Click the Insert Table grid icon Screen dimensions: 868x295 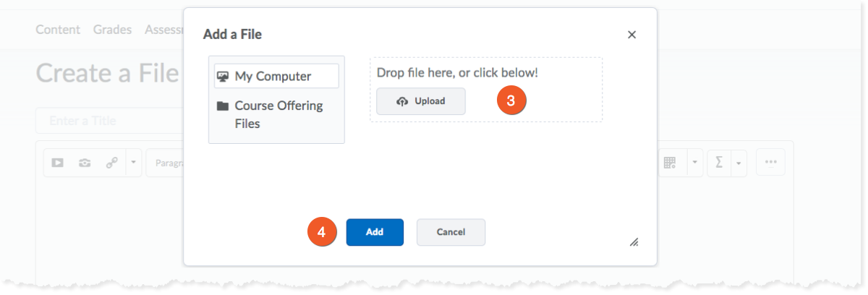[x=670, y=163]
